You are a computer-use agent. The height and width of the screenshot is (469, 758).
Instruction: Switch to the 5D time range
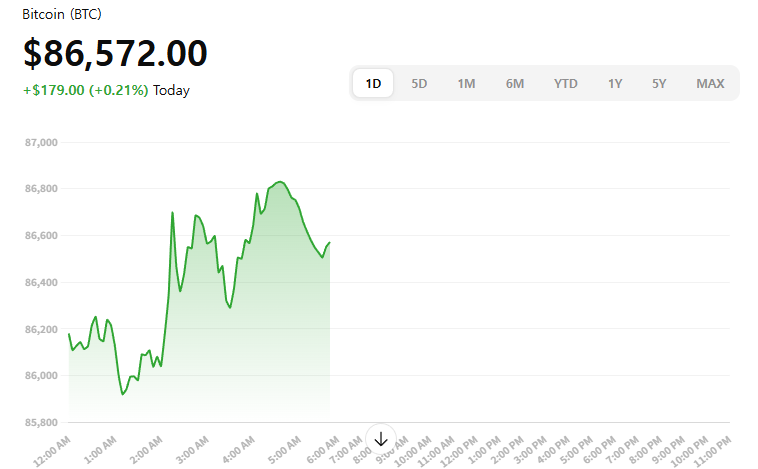419,83
